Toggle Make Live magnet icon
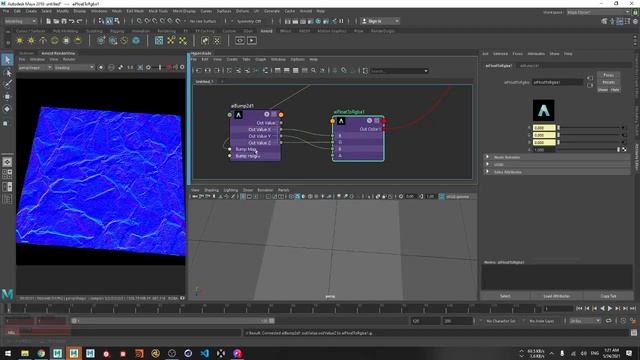The width and height of the screenshot is (640, 360). 178,21
